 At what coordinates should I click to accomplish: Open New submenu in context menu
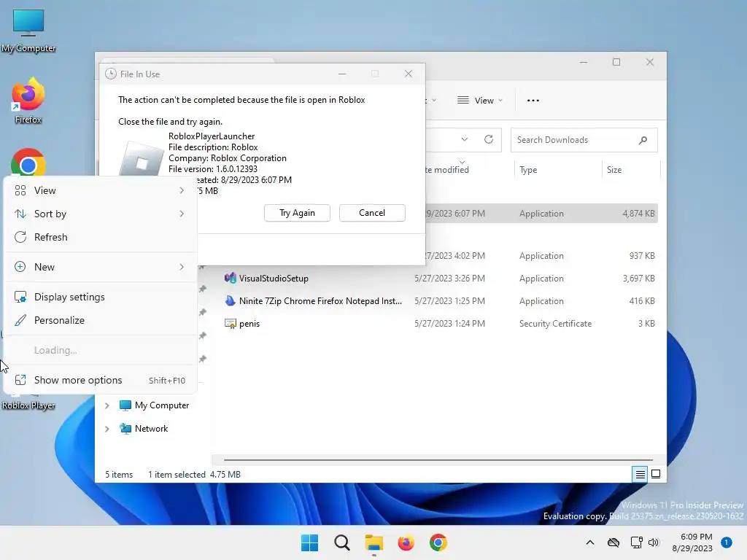(x=100, y=267)
